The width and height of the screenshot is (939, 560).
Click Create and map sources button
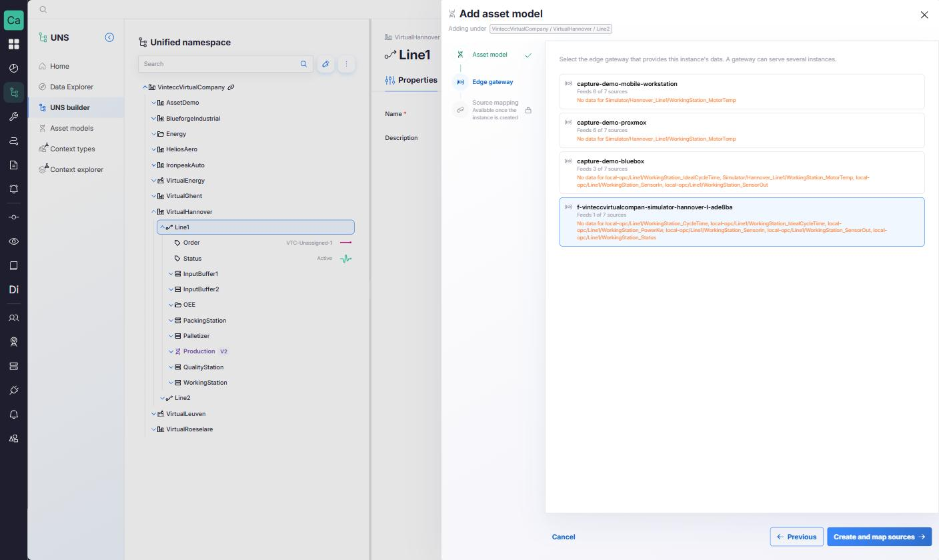click(x=879, y=537)
